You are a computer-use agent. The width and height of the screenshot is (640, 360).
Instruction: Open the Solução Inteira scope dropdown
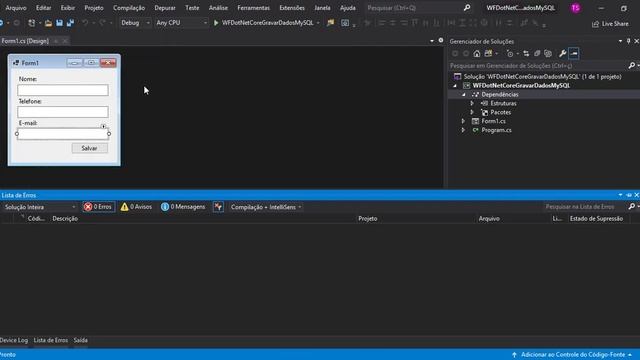(x=40, y=207)
